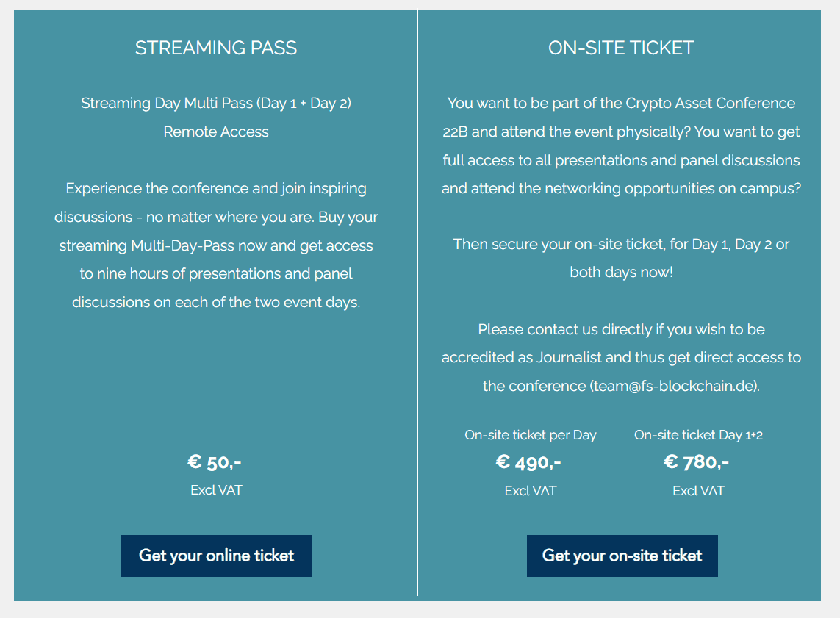840x618 pixels.
Task: Select the STREAMING PASS heading
Action: (x=216, y=48)
